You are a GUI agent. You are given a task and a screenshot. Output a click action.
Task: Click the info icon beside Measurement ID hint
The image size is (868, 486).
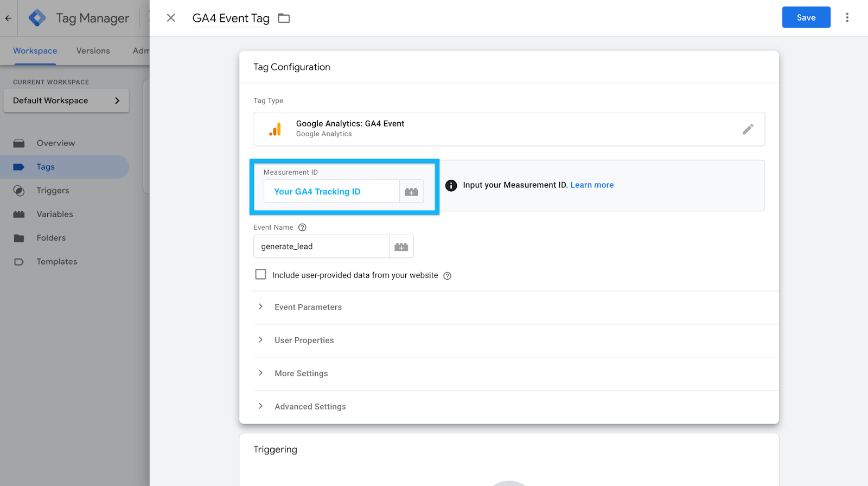451,186
